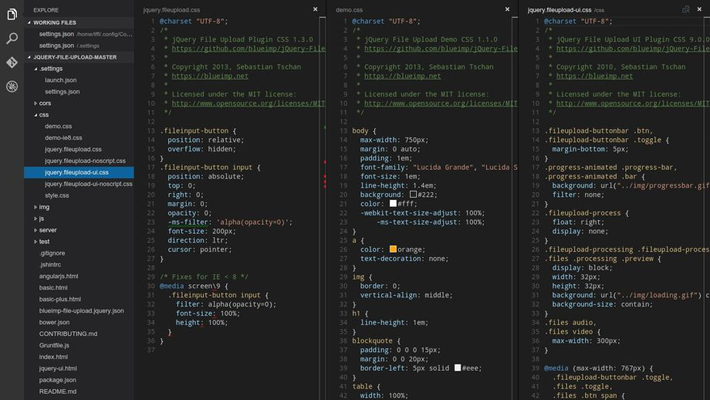Follow the opensource.org license link in demo.css
This screenshot has width=710, height=400.
[441, 103]
